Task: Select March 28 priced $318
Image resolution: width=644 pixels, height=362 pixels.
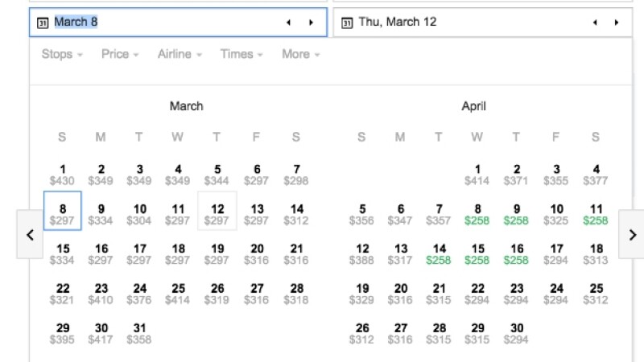Action: point(296,294)
